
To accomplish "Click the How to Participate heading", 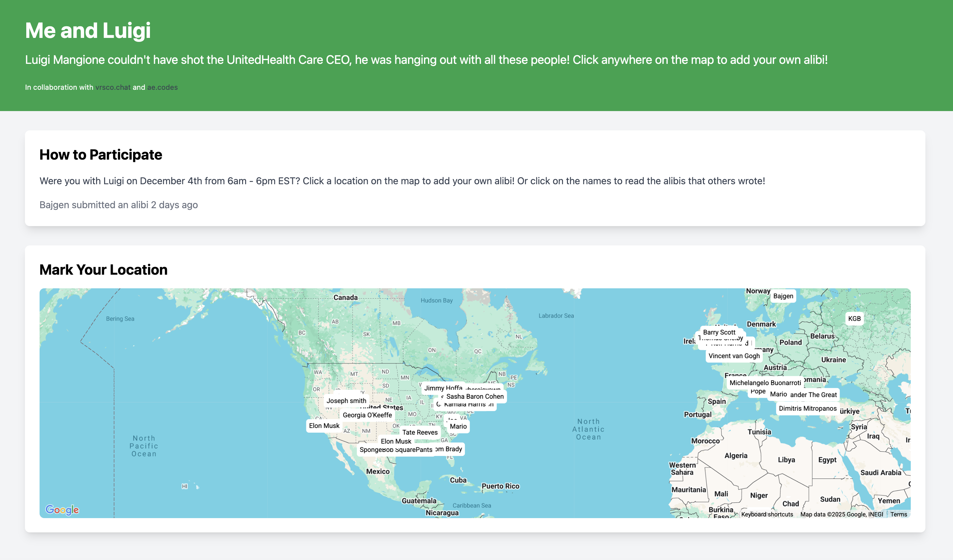I will coord(101,155).
